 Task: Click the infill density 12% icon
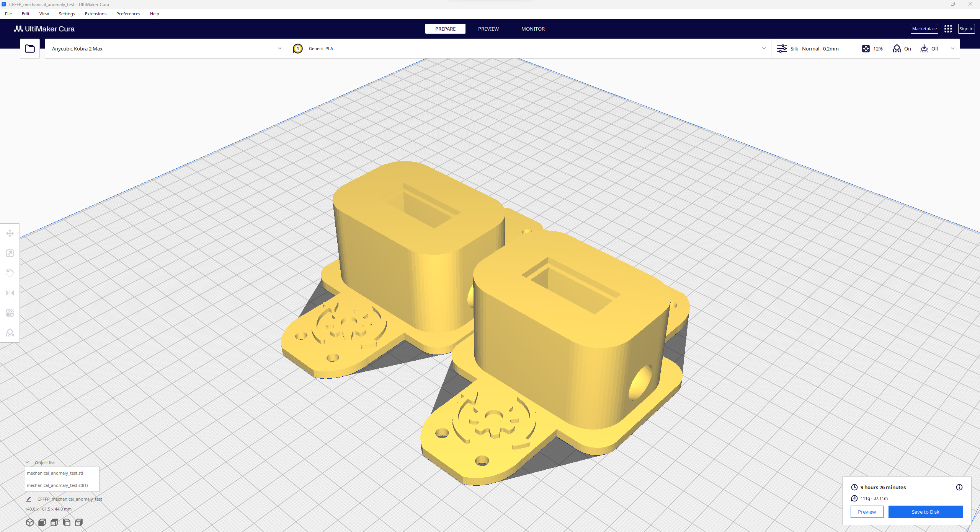(866, 49)
